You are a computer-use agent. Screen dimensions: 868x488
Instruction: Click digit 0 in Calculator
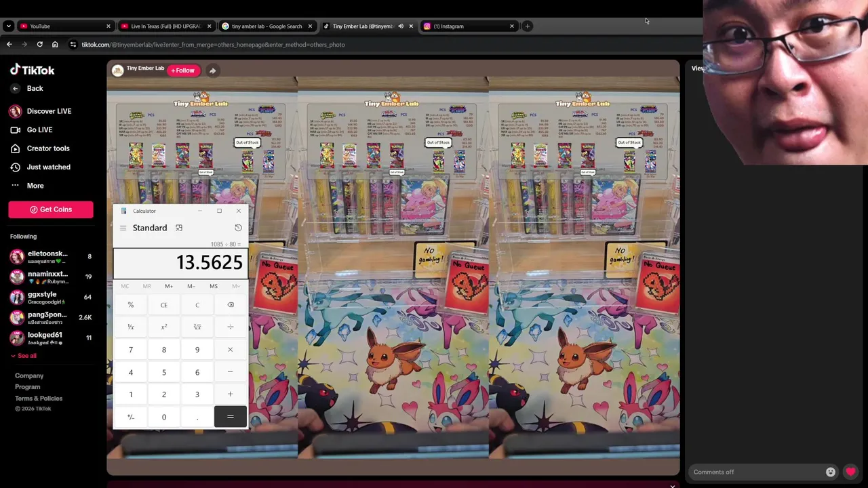(x=163, y=417)
